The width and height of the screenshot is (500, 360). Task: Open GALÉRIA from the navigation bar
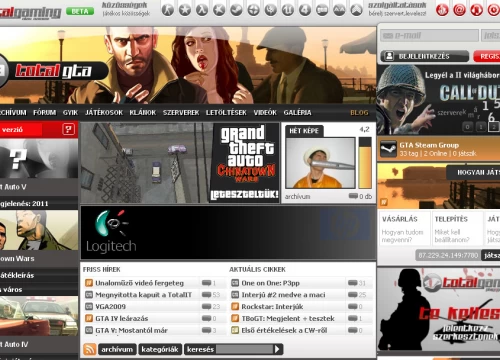click(x=297, y=113)
